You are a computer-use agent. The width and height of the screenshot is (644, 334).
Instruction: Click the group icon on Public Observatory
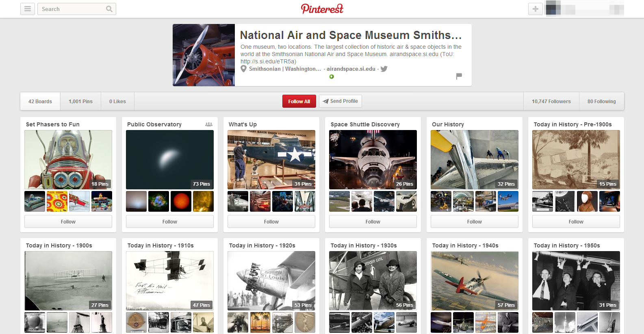click(x=209, y=124)
